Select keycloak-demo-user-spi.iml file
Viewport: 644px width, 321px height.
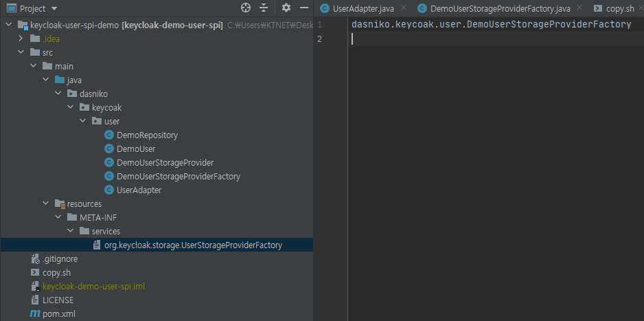point(93,286)
